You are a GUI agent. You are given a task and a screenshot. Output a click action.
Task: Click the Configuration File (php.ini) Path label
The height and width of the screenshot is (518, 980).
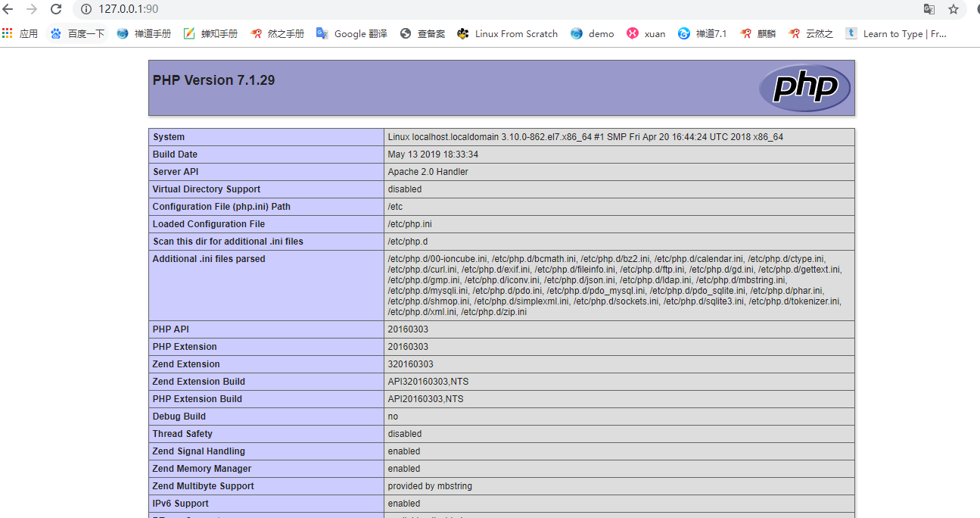222,207
